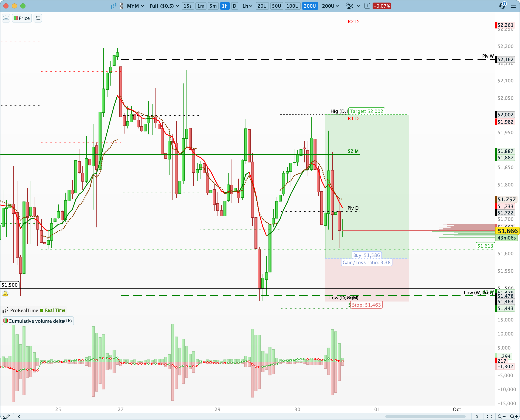Select the 50U units button
The width and height of the screenshot is (520, 420).
pos(276,6)
